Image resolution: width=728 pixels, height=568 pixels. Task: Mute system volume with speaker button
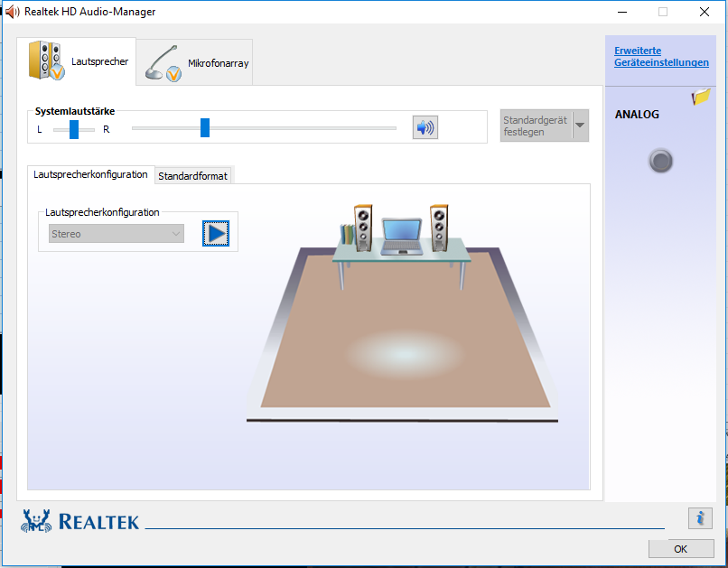[425, 127]
